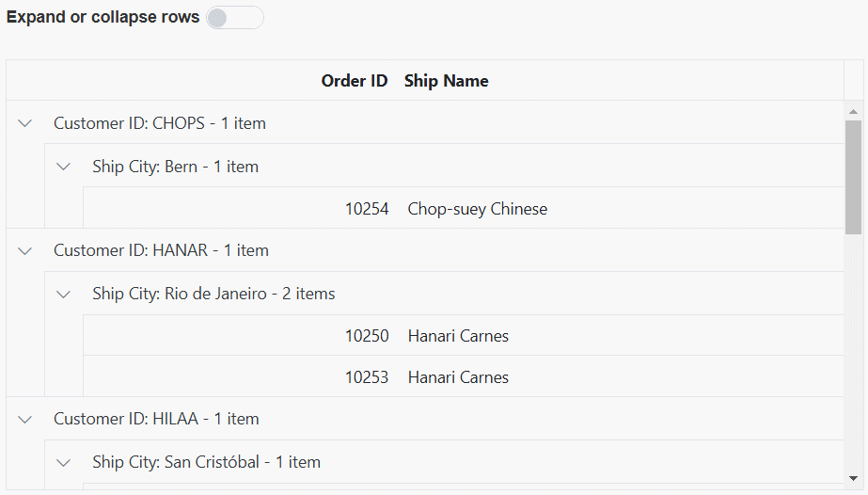
Task: Collapse the Customer ID: HANAR group chevron
Action: pos(25,250)
